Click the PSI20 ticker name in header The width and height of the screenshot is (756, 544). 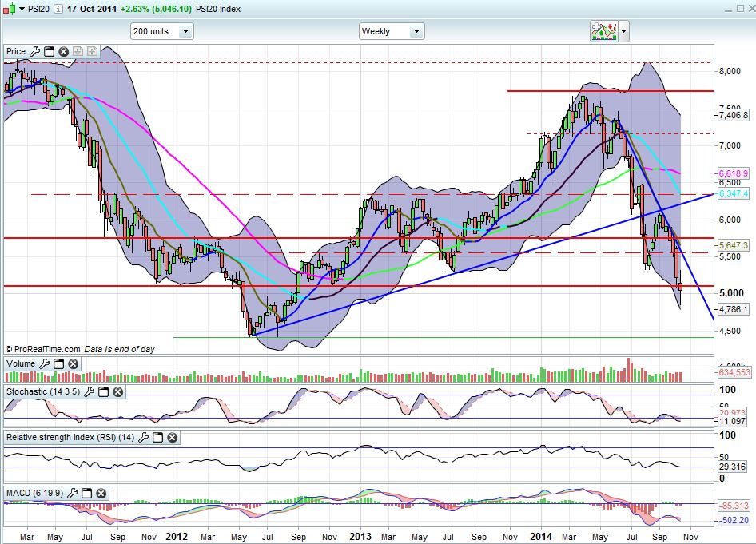click(38, 9)
